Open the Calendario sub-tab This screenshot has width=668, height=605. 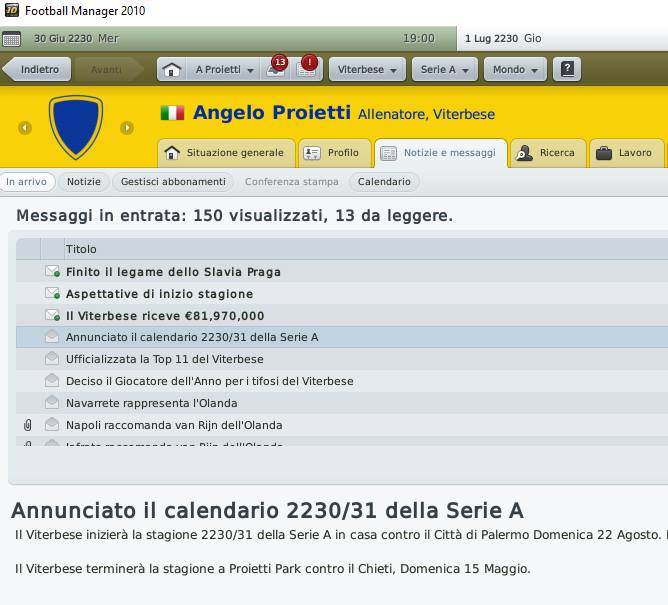(x=384, y=182)
